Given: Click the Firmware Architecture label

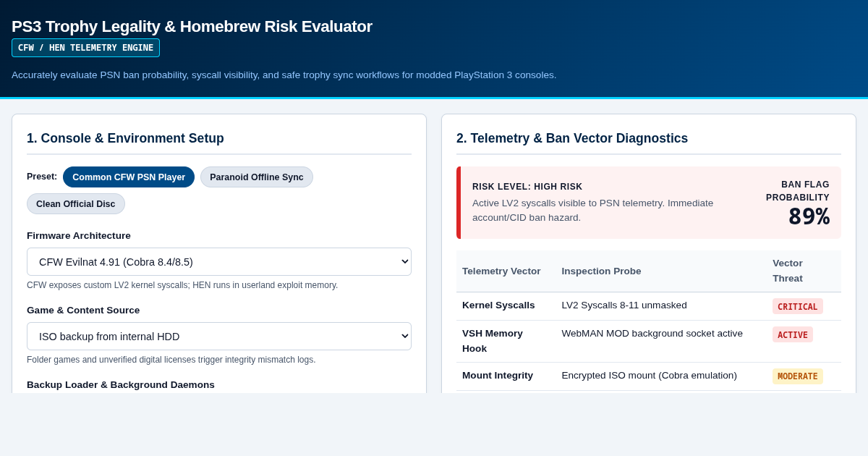Looking at the screenshot, I should (x=79, y=236).
